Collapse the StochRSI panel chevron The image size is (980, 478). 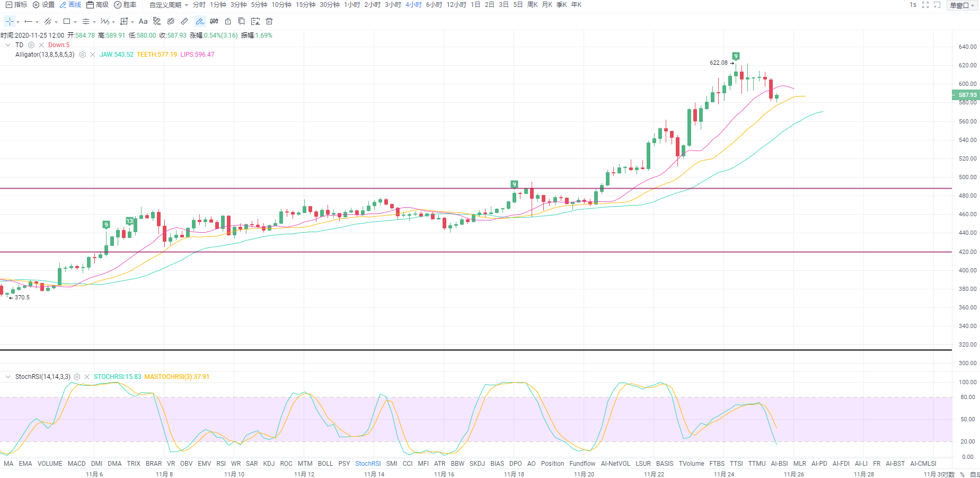[x=8, y=377]
